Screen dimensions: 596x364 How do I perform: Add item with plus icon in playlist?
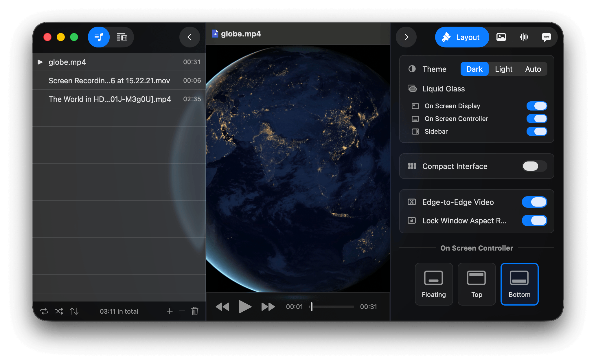click(x=170, y=311)
